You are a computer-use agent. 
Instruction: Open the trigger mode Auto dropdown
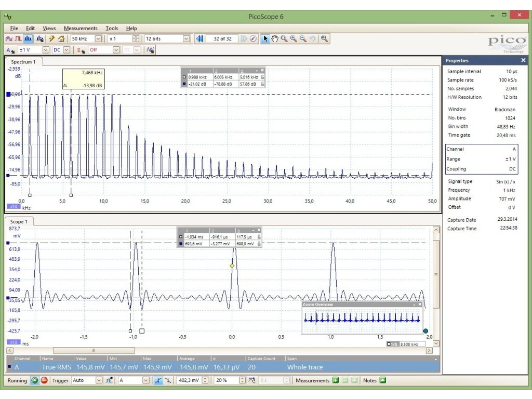coord(99,380)
